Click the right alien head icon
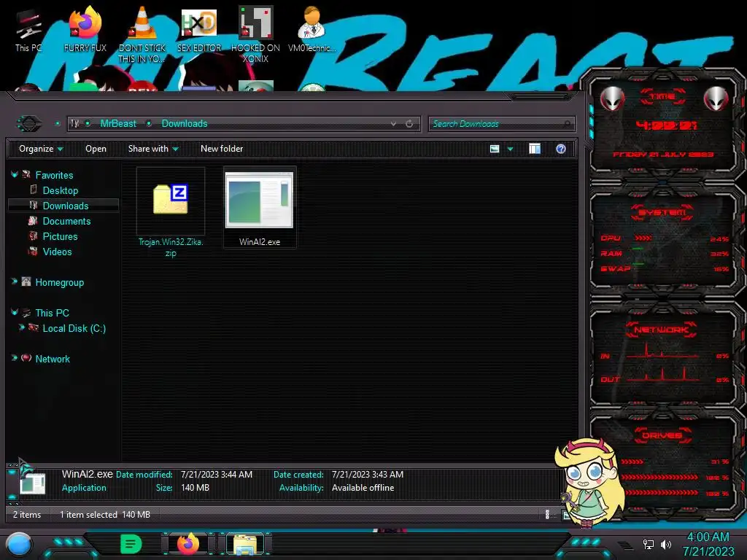This screenshot has height=560, width=747. click(716, 99)
